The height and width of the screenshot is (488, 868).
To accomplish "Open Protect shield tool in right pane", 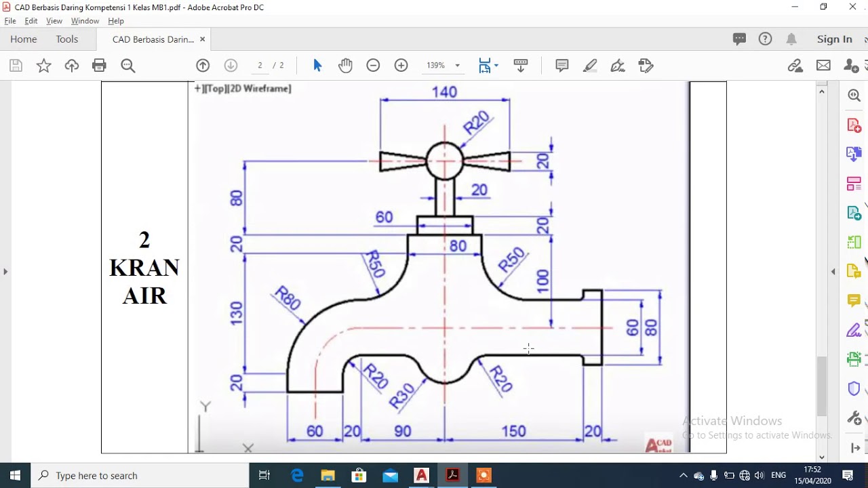I will pyautogui.click(x=854, y=389).
